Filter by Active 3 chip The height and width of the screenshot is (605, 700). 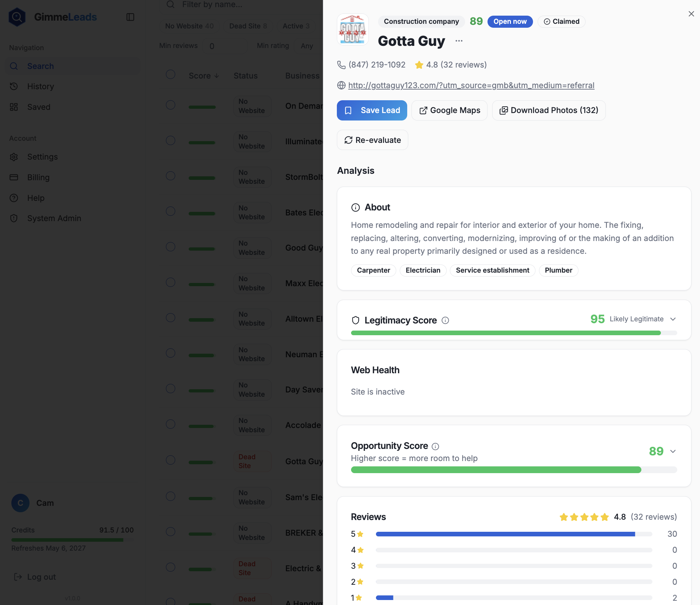pyautogui.click(x=296, y=26)
